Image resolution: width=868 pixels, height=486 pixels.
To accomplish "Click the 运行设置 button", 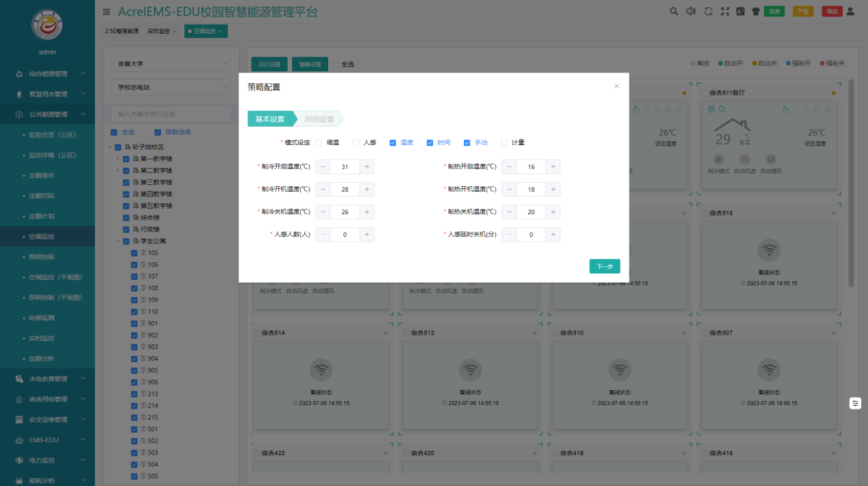I will click(269, 64).
